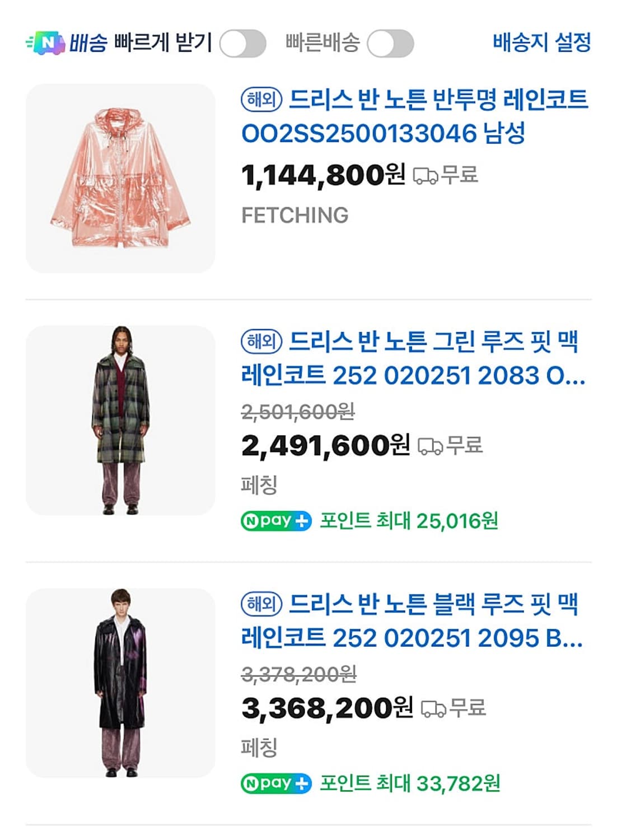The height and width of the screenshot is (840, 617).
Task: Click shipping truck icon beside 3,368,200원
Action: pyautogui.click(x=433, y=709)
